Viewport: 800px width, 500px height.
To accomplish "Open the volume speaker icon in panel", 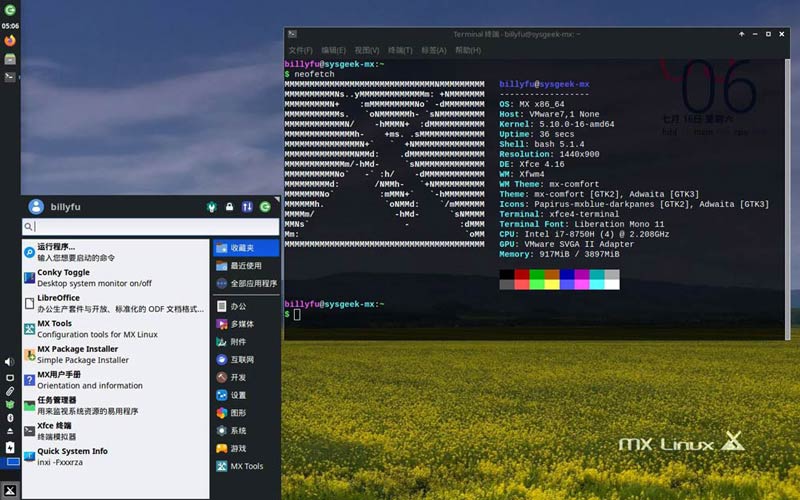I will (x=10, y=361).
